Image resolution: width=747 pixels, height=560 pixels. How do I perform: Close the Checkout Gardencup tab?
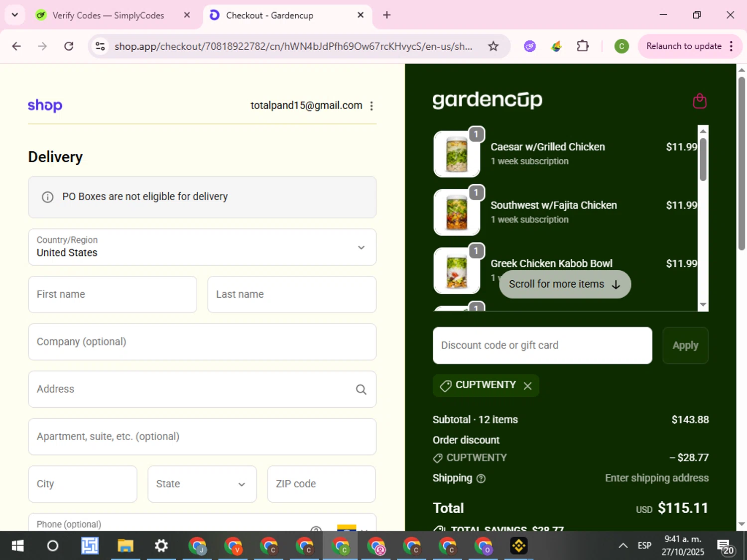[x=361, y=15]
